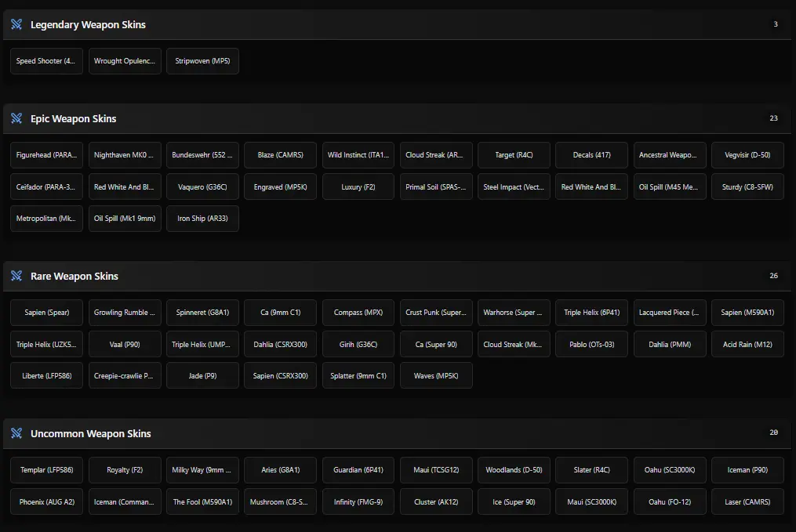Select the Waves (MP5K) skin
This screenshot has width=796, height=532.
pos(436,376)
